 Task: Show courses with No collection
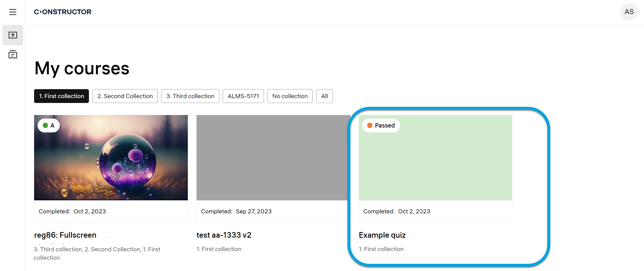tap(290, 96)
